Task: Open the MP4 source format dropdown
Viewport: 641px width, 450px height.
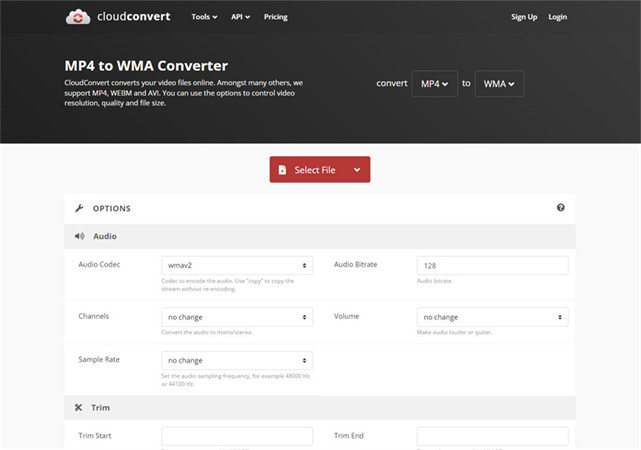Action: [435, 84]
